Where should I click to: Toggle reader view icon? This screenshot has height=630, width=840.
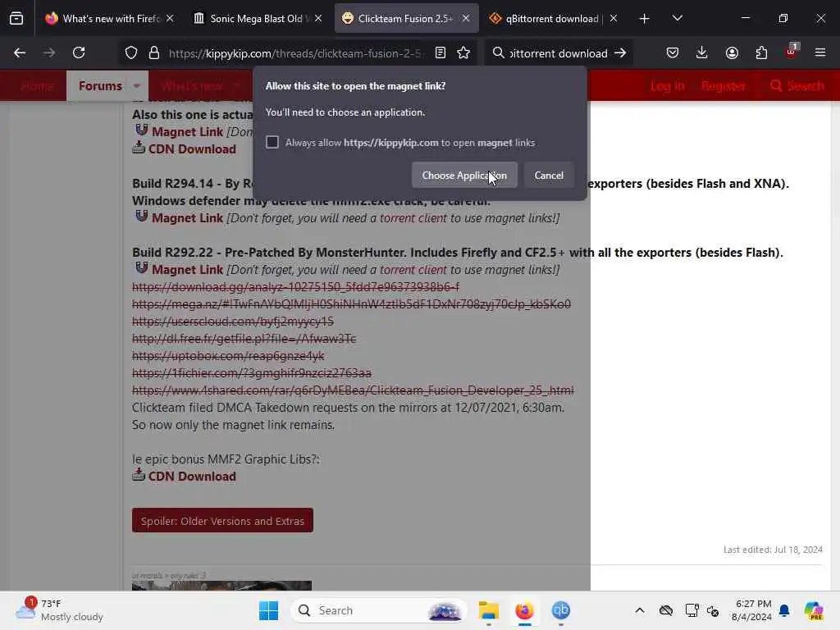click(x=441, y=53)
